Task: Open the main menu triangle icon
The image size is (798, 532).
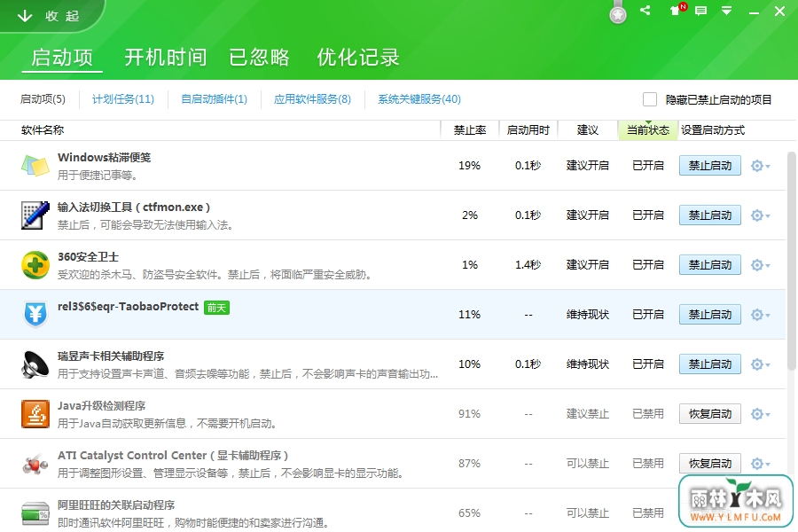Action: coord(727,11)
